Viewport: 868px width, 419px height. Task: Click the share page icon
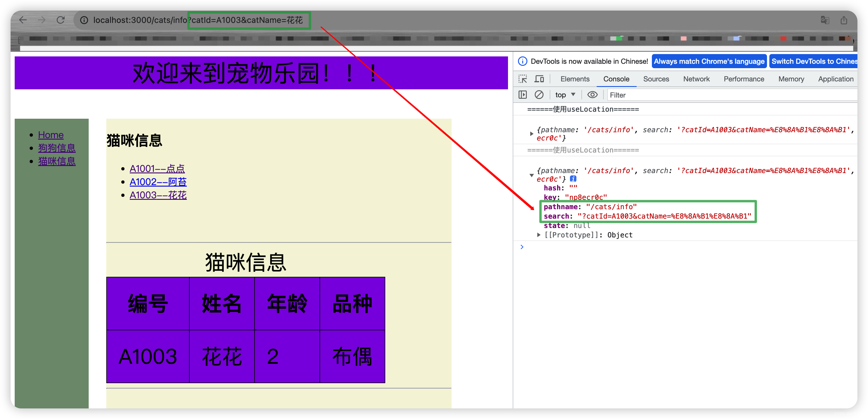point(844,20)
